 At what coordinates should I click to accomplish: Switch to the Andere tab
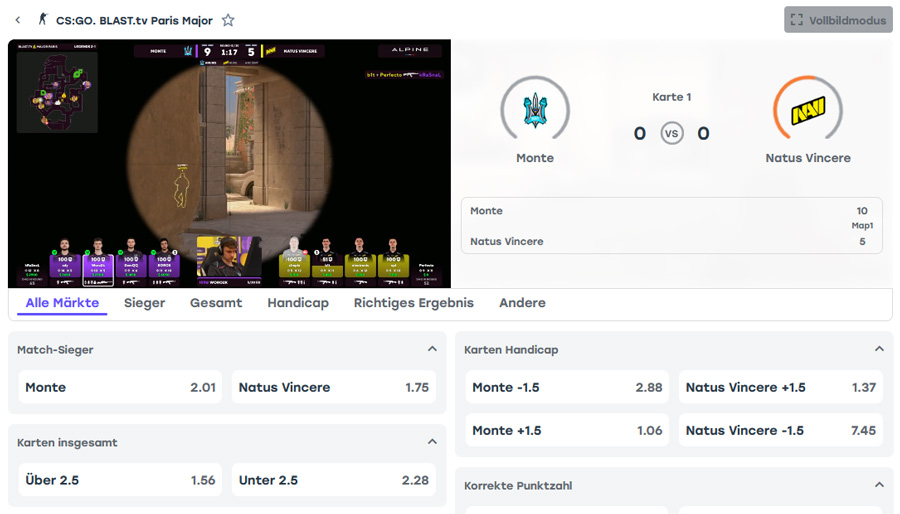click(522, 303)
